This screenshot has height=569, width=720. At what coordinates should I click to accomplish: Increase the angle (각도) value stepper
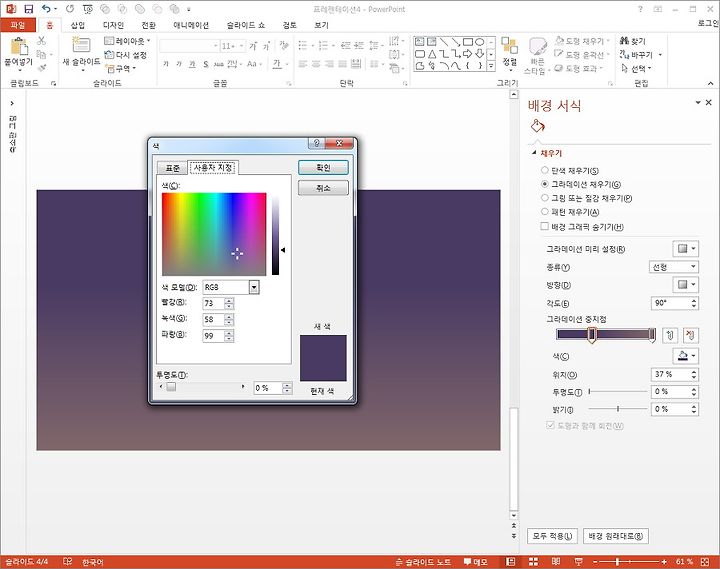click(x=694, y=300)
